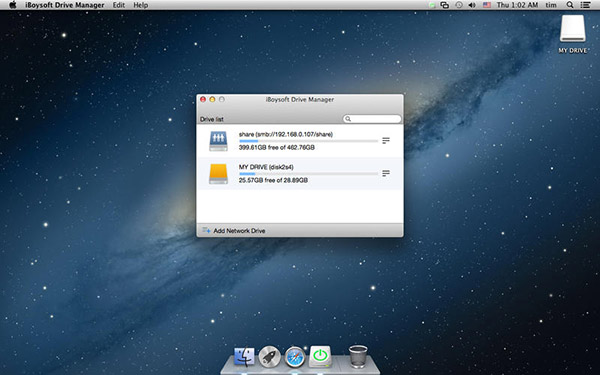Select share (smb://192.168.0.107/share) text

285,134
